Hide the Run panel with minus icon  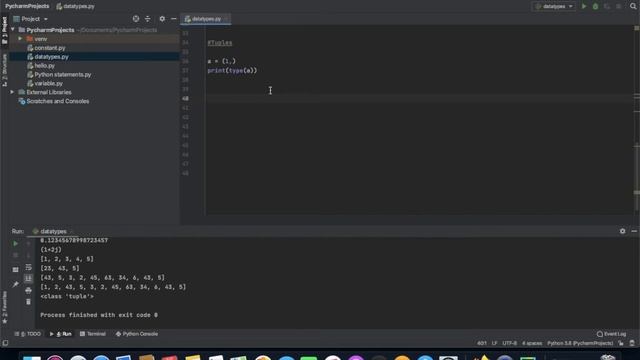pyautogui.click(x=634, y=231)
